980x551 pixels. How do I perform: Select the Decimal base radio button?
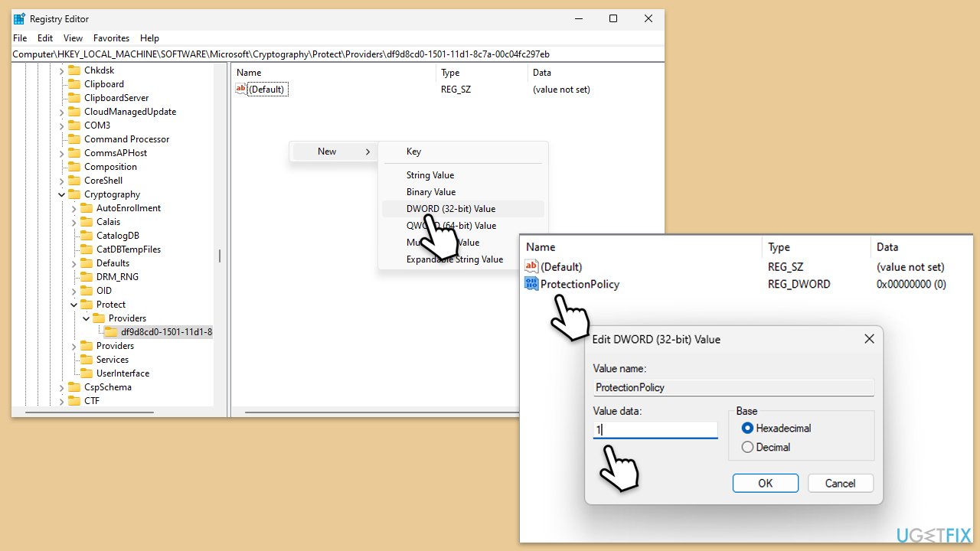click(747, 447)
